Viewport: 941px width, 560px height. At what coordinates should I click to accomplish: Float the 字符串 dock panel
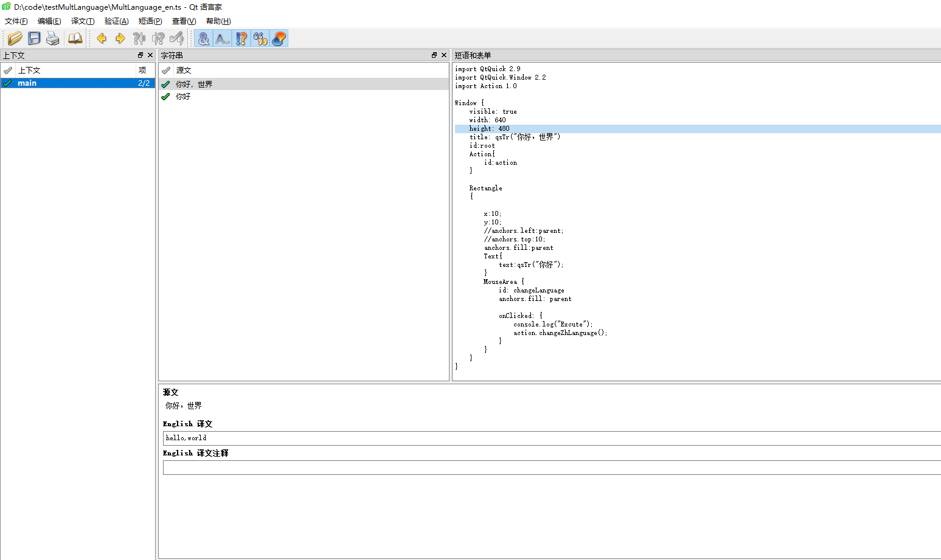[434, 55]
